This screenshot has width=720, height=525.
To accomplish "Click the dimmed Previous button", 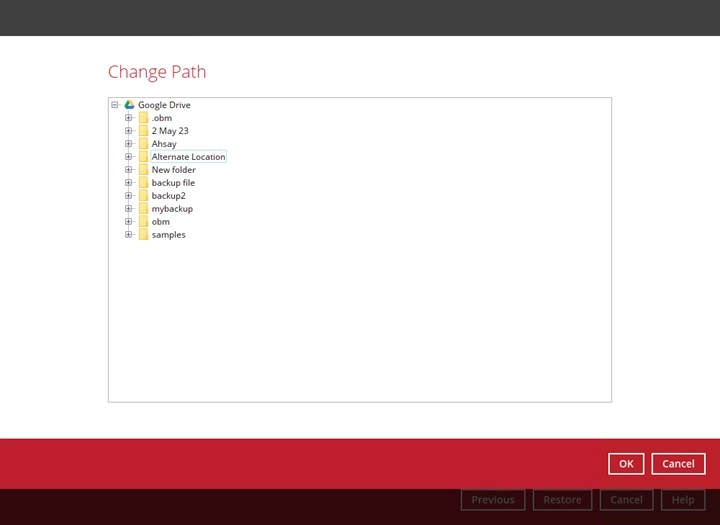I will click(x=492, y=500).
